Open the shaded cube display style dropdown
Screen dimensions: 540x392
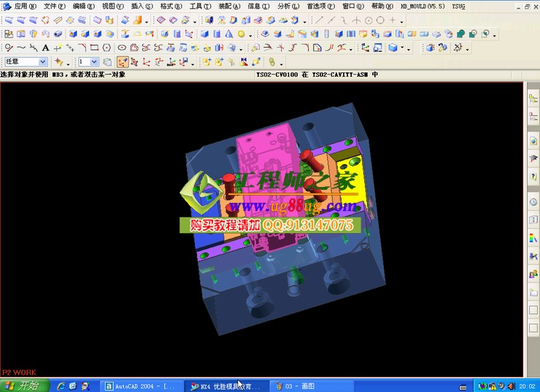401,48
